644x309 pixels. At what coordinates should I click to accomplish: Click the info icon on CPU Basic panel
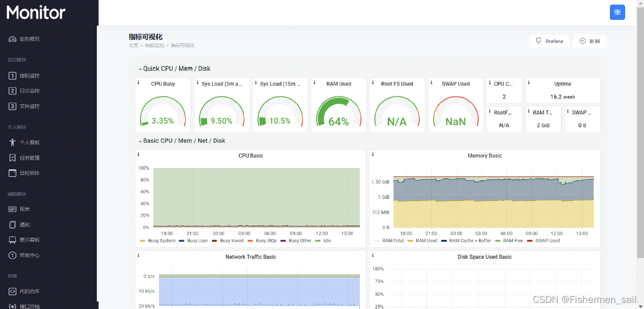point(138,154)
